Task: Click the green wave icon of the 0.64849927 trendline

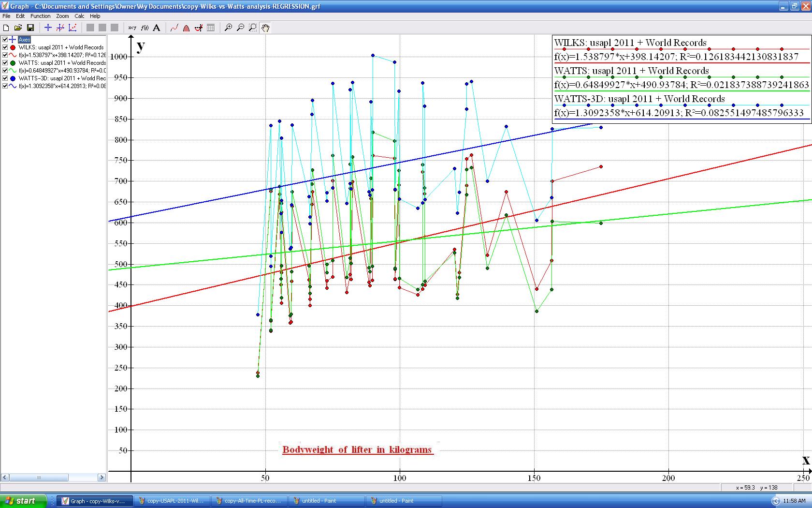Action: (x=13, y=71)
